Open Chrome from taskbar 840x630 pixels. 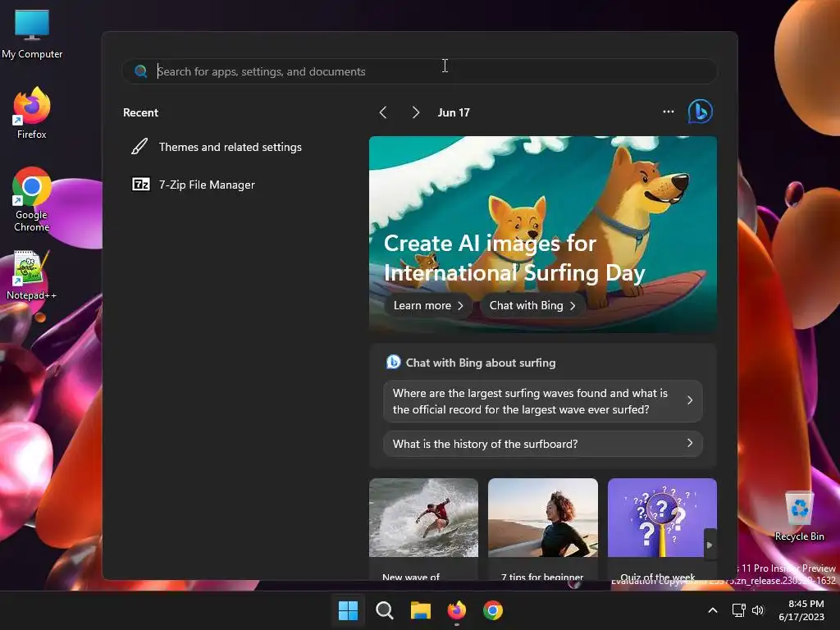point(493,610)
